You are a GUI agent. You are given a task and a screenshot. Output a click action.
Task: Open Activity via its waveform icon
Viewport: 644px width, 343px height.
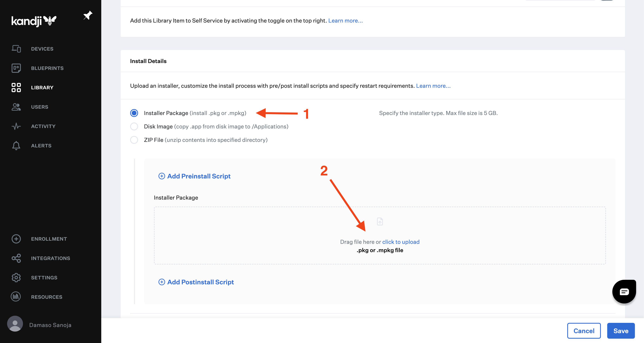16,126
